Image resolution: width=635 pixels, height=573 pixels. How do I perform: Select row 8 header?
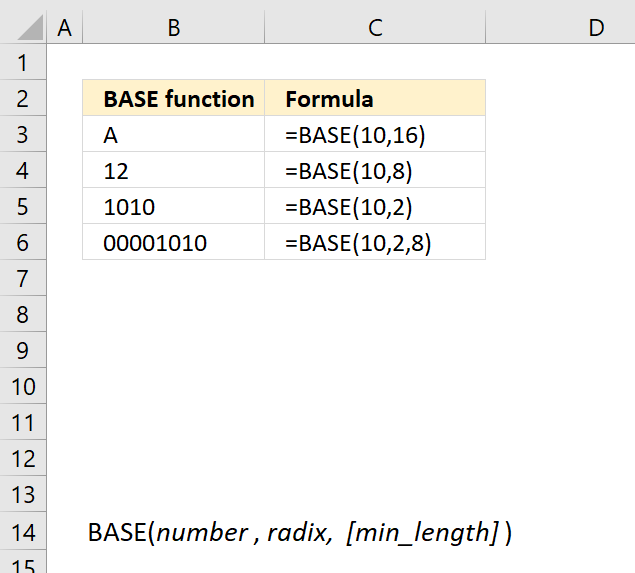tap(23, 314)
